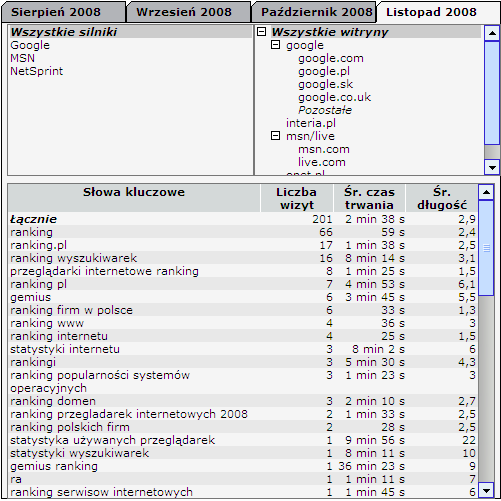
Task: Click the keyword 'ranking polskich firm'
Action: 70,427
